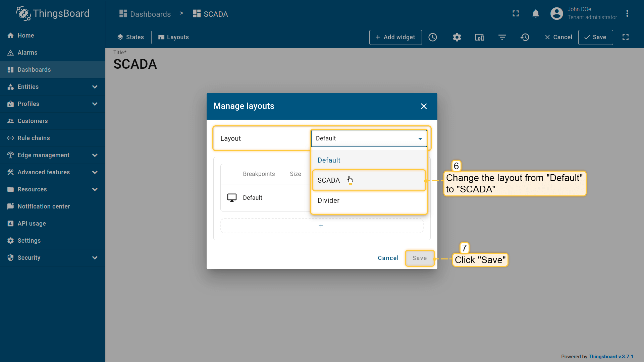This screenshot has width=644, height=362.
Task: Open Rule chains in sidebar
Action: click(34, 138)
